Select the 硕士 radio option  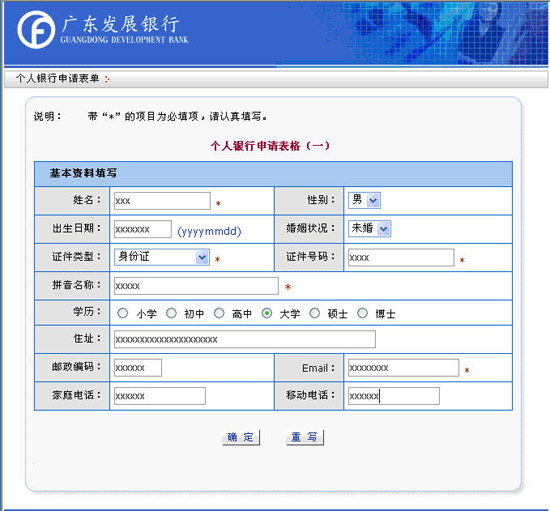[x=315, y=313]
